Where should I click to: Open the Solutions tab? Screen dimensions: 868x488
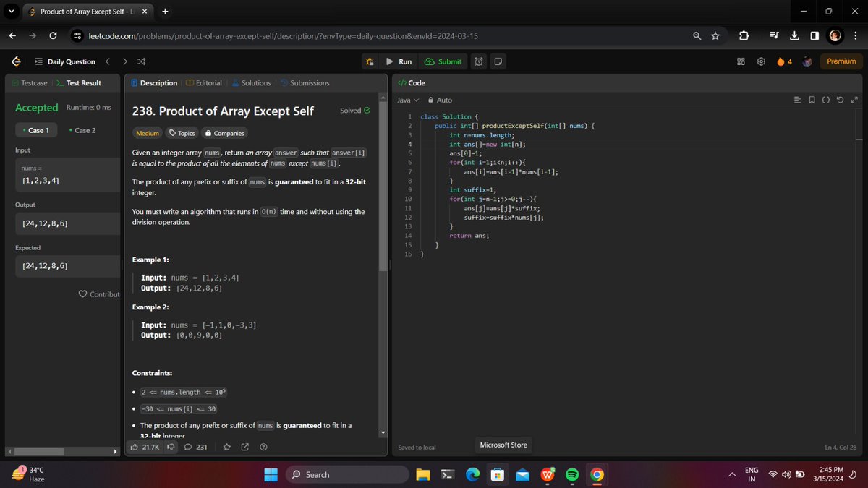(251, 83)
